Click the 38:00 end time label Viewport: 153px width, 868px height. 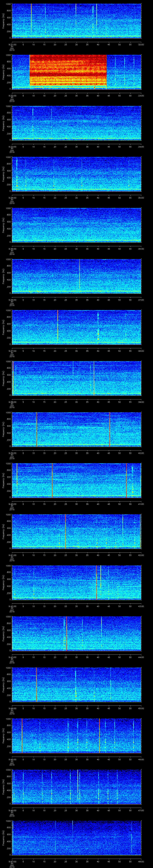point(141,351)
